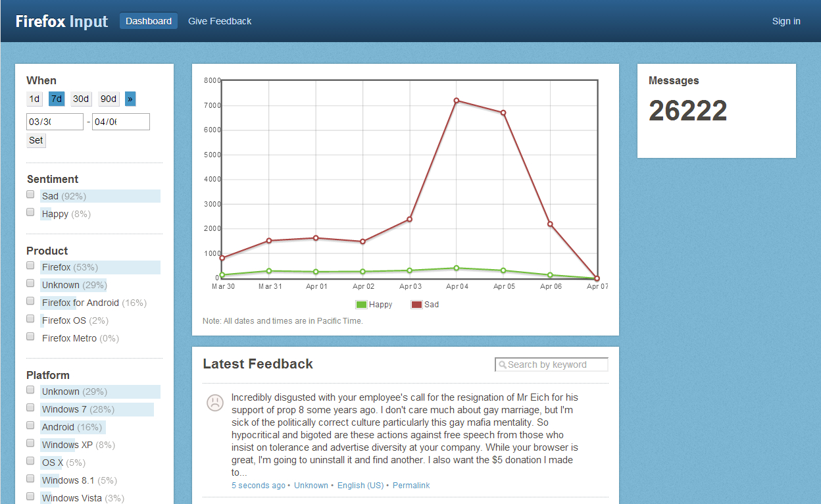Click the start date input field
The width and height of the screenshot is (821, 504).
pos(55,122)
